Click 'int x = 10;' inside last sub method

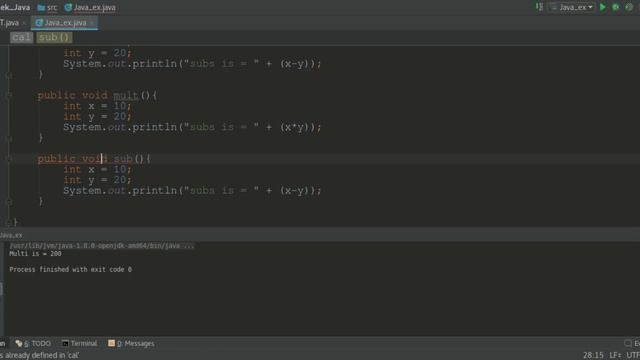tap(97, 169)
